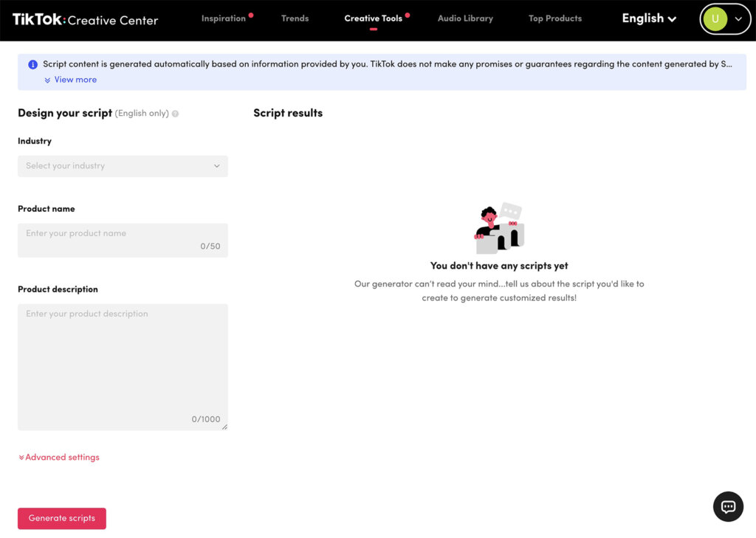Open the English language dropdown
This screenshot has width=756, height=538.
pos(648,18)
